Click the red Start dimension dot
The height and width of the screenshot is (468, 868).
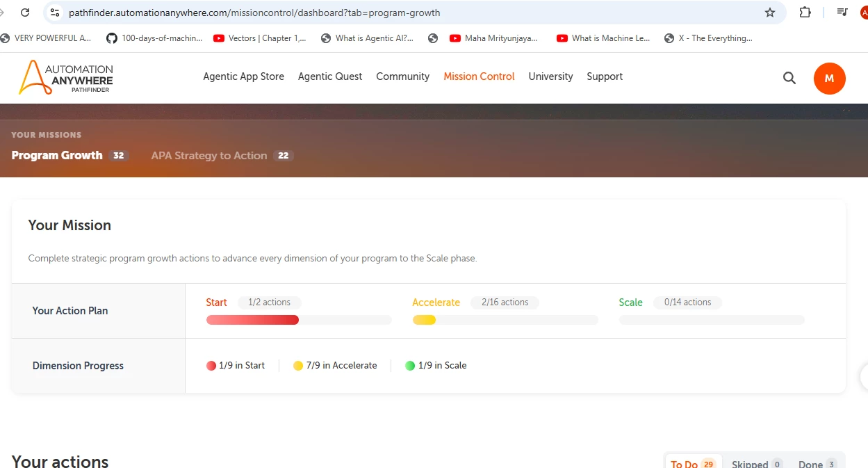click(x=211, y=366)
